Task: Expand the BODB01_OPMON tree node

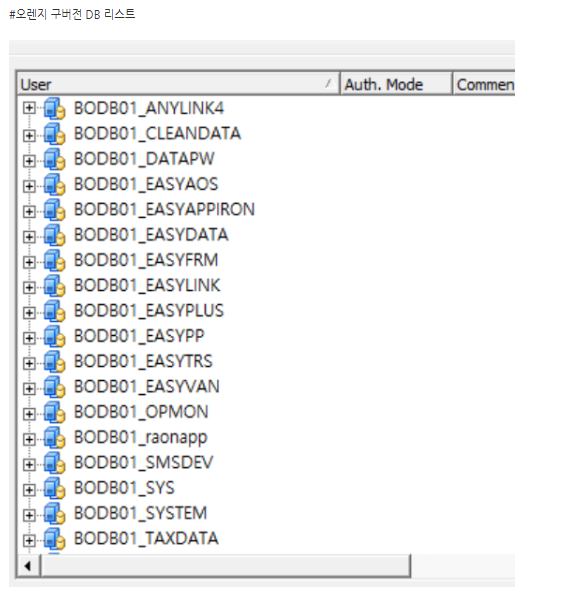Action: tap(29, 414)
